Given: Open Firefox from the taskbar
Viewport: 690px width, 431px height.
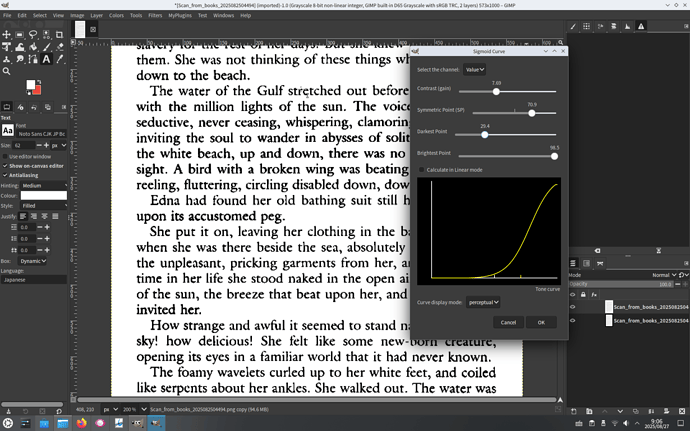Looking at the screenshot, I should [x=81, y=424].
